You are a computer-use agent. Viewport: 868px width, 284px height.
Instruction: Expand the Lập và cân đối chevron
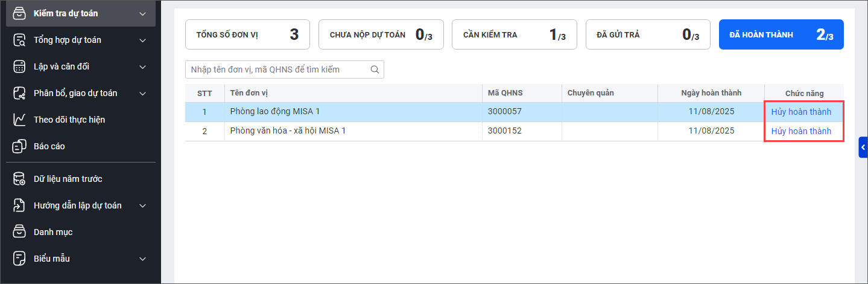click(143, 66)
